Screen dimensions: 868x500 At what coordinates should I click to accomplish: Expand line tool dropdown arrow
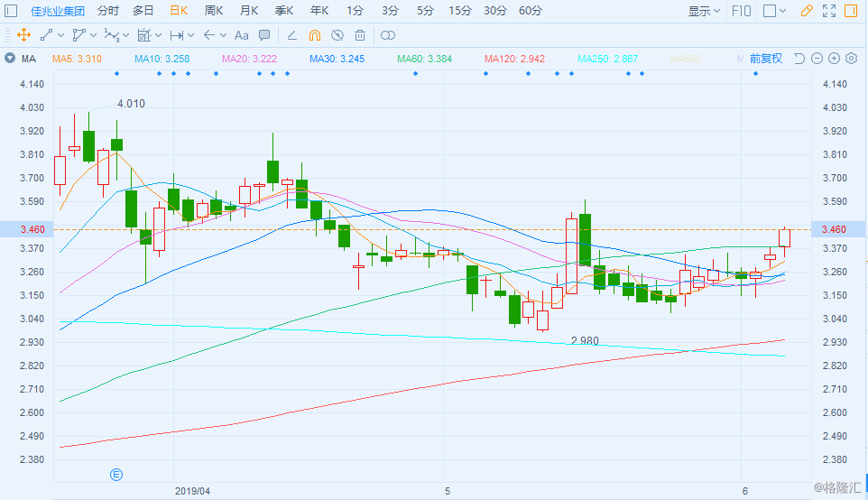click(x=60, y=35)
